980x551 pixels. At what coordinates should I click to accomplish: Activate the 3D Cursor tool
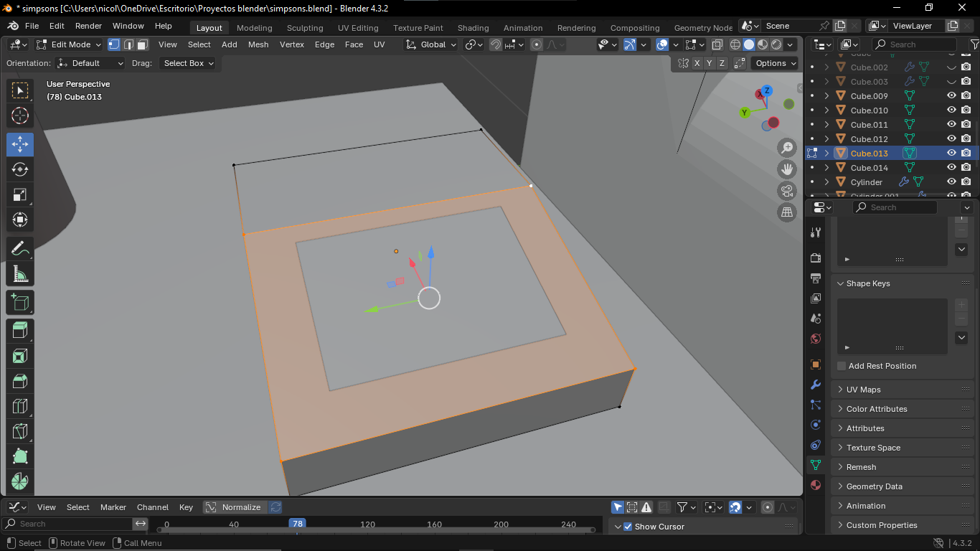pyautogui.click(x=20, y=116)
